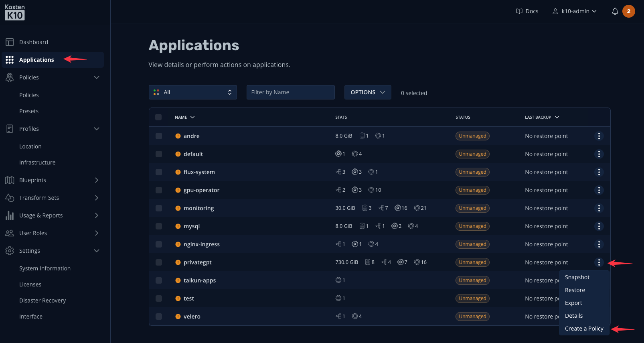Open the All status filter dropdown

click(x=192, y=92)
